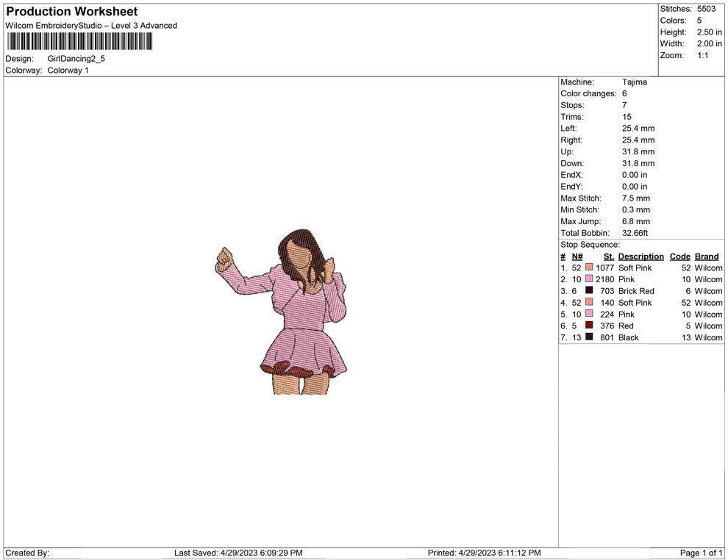Click the Page 1 of 1 indicator
728x560 pixels.
pyautogui.click(x=702, y=553)
